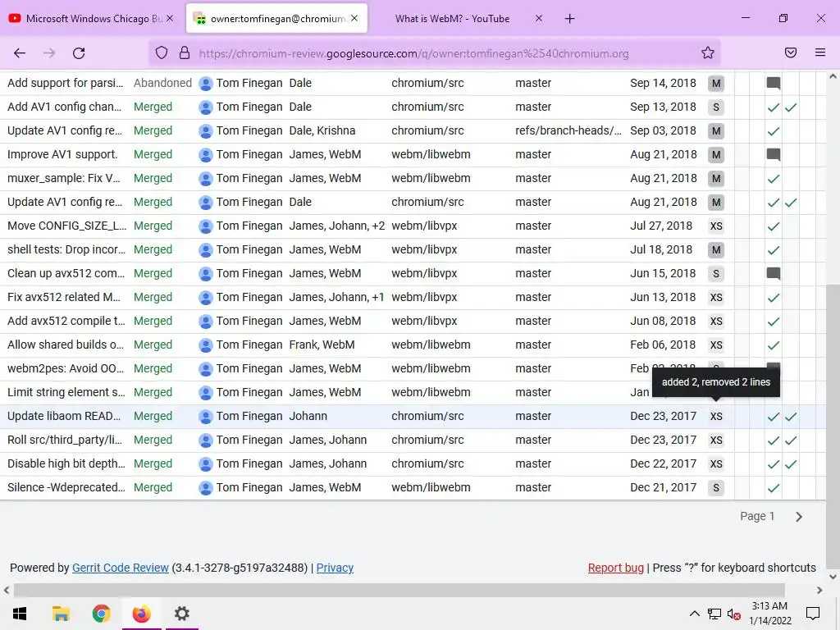This screenshot has width=840, height=630.
Task: Open Settings gear in the taskbar
Action: click(x=182, y=614)
